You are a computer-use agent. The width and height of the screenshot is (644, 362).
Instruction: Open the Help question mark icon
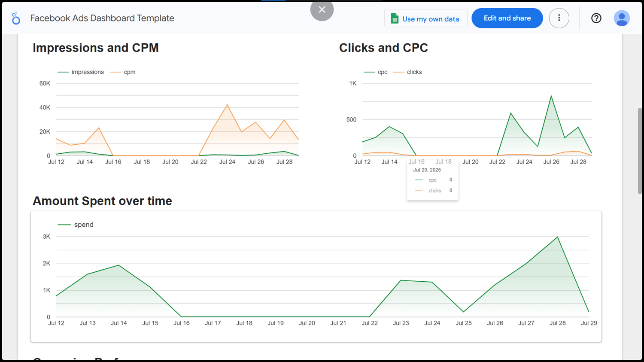tap(596, 18)
